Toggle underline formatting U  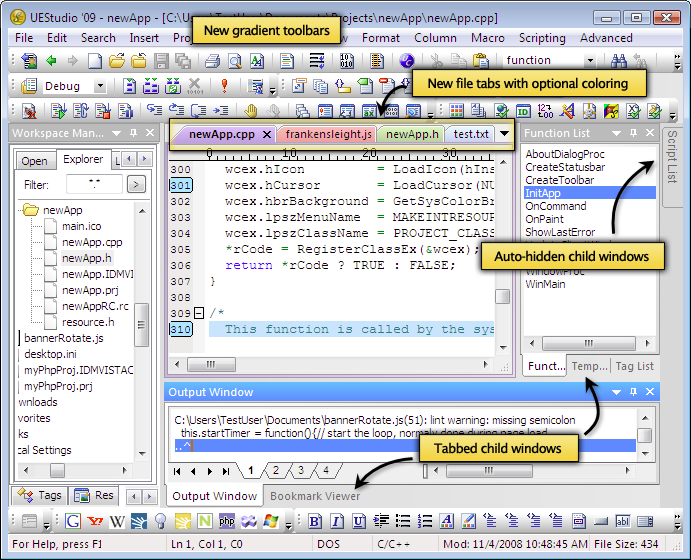[358, 521]
